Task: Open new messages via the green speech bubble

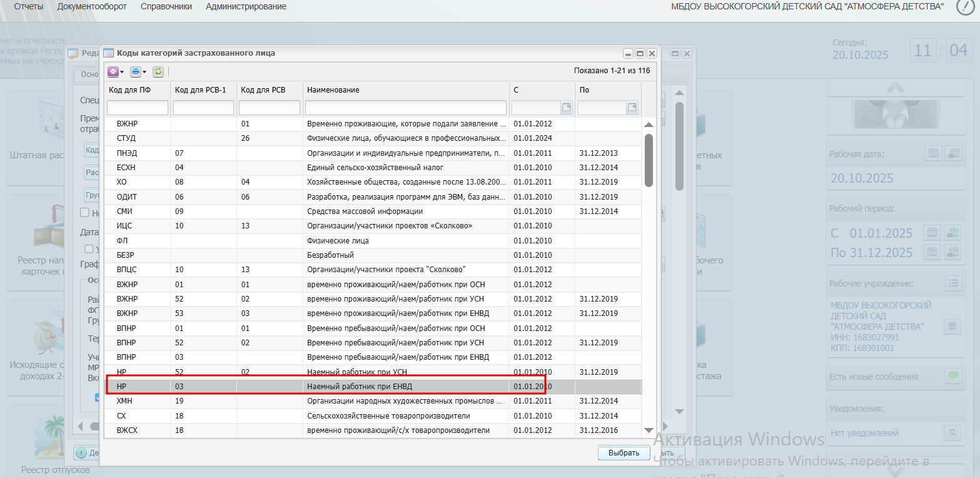Action: coord(953,376)
